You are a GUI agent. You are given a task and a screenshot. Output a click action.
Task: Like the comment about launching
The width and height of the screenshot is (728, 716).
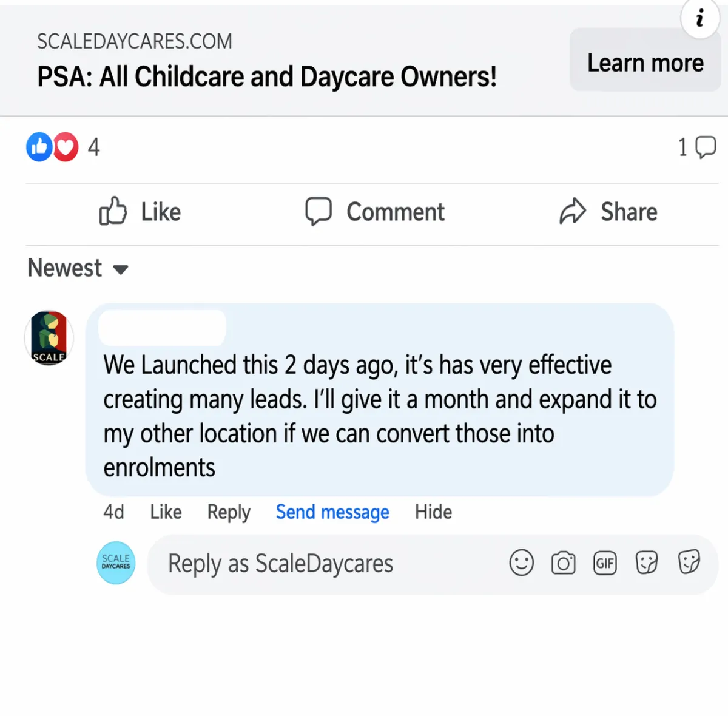tap(166, 512)
